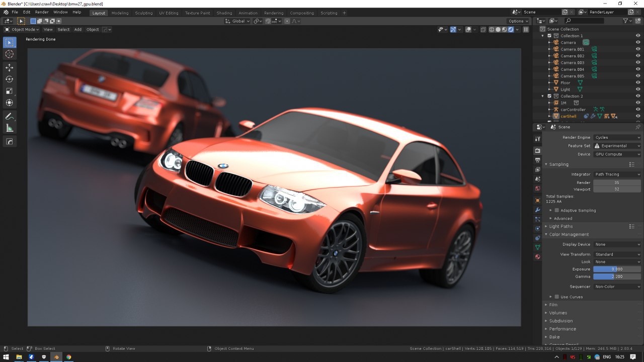
Task: Open the Render Engine dropdown
Action: coord(617,137)
